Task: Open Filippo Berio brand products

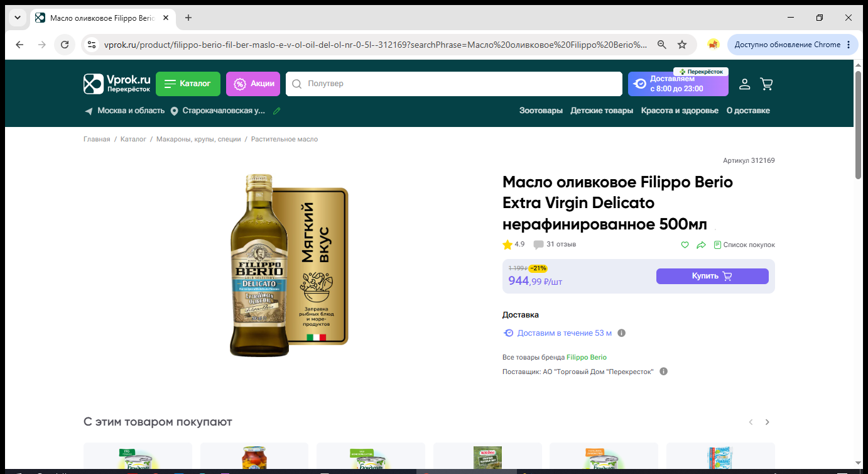Action: [x=587, y=357]
